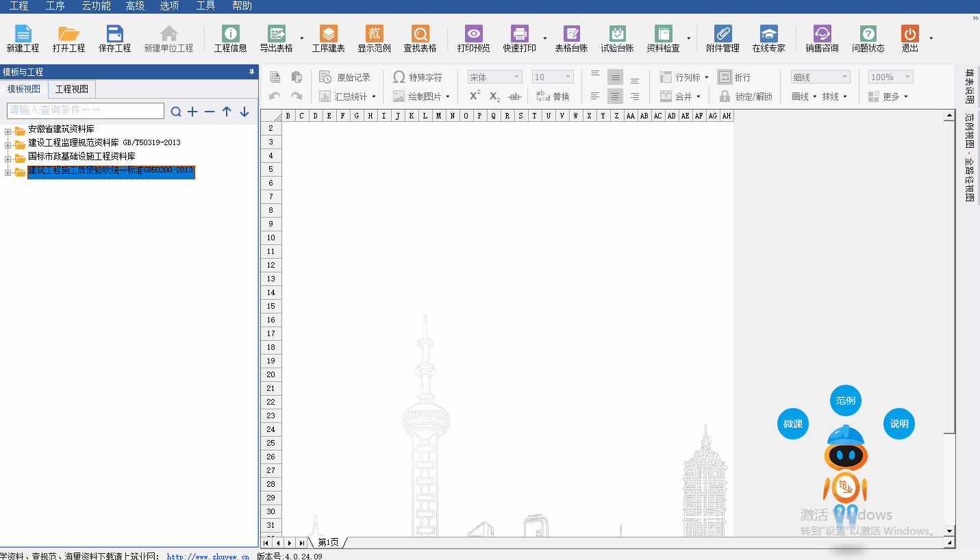
Task: Click the 微课 bubble button
Action: [x=793, y=424]
